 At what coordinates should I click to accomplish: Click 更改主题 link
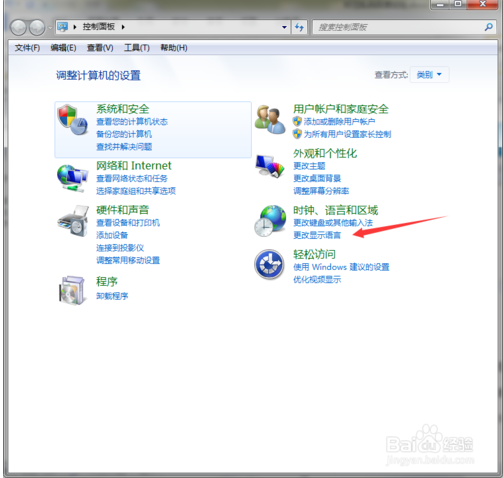pyautogui.click(x=309, y=166)
